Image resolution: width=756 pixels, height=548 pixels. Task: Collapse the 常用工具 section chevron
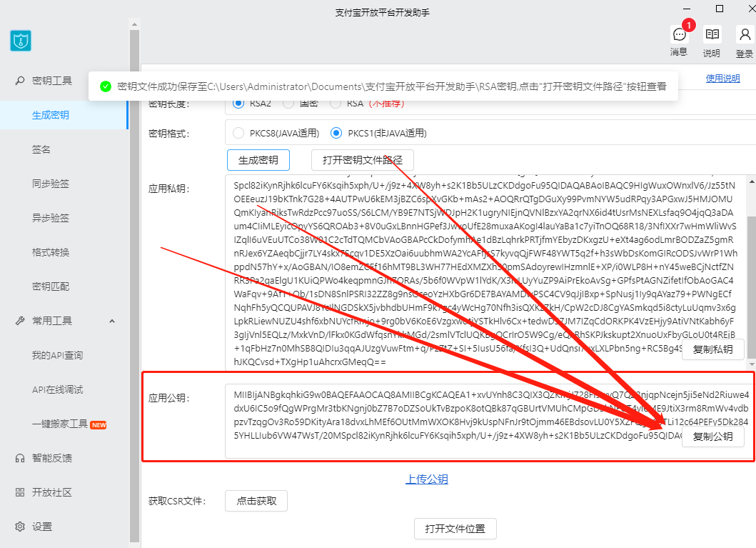tap(112, 322)
